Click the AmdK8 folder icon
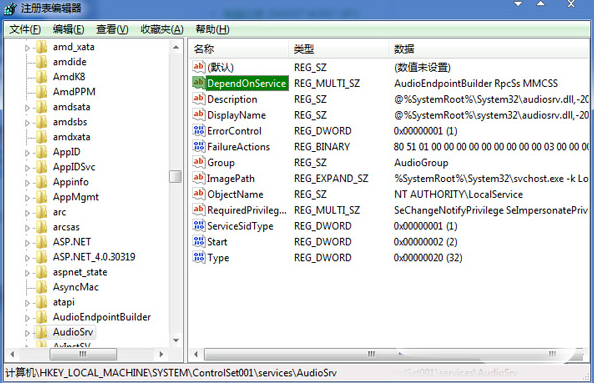The width and height of the screenshot is (594, 383). (x=41, y=77)
